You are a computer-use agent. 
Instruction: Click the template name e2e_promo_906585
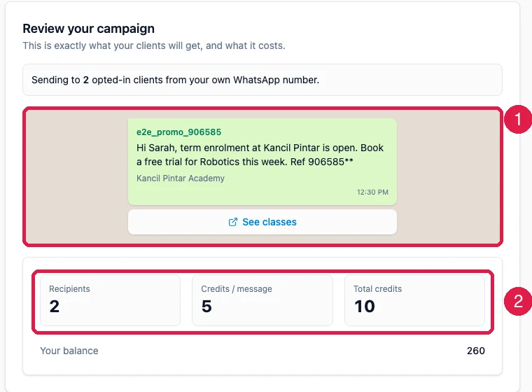pyautogui.click(x=178, y=132)
